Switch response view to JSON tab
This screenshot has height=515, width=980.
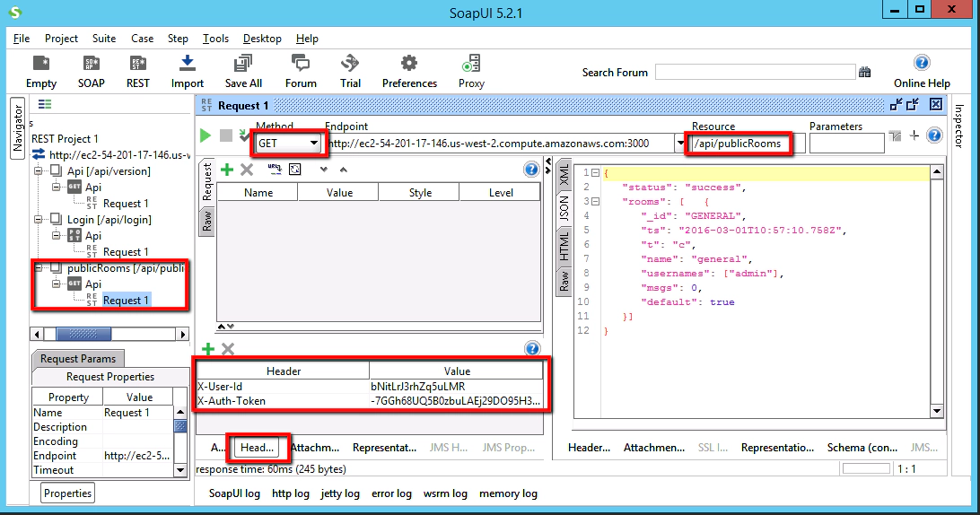[x=564, y=209]
